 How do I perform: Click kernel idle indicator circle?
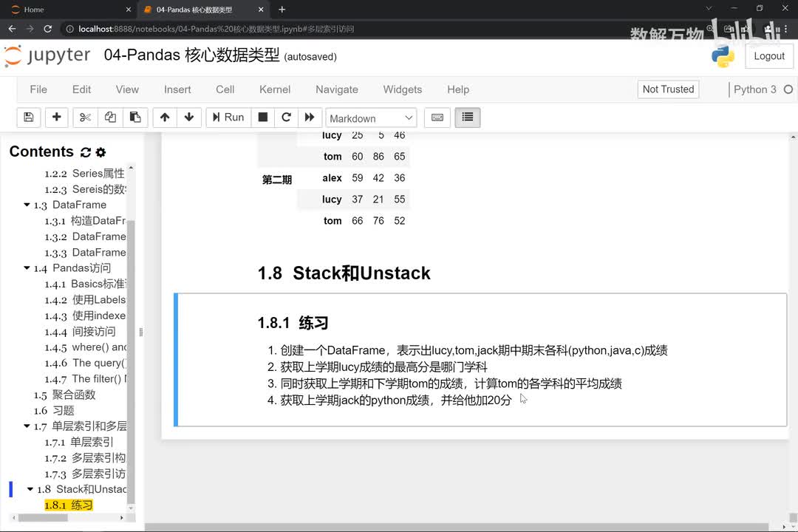click(x=788, y=89)
